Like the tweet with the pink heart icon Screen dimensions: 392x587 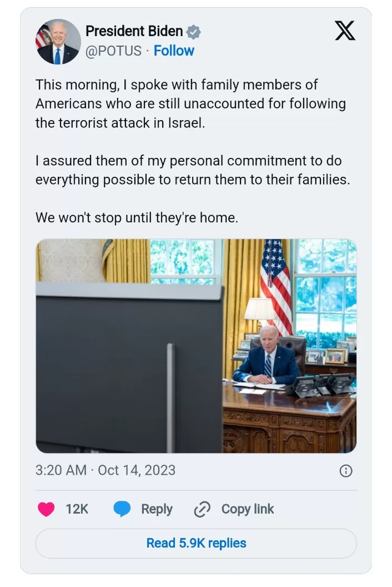pyautogui.click(x=46, y=509)
